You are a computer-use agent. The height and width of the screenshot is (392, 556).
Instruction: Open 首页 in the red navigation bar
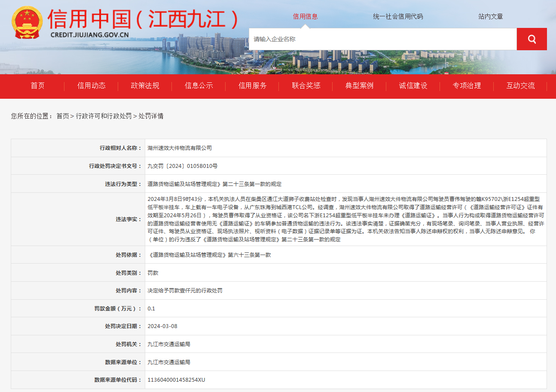[x=37, y=85]
